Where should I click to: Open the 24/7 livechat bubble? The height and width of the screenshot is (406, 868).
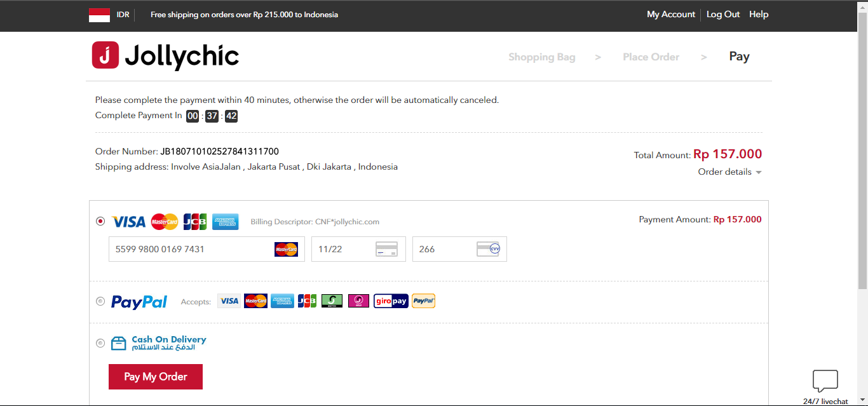825,381
